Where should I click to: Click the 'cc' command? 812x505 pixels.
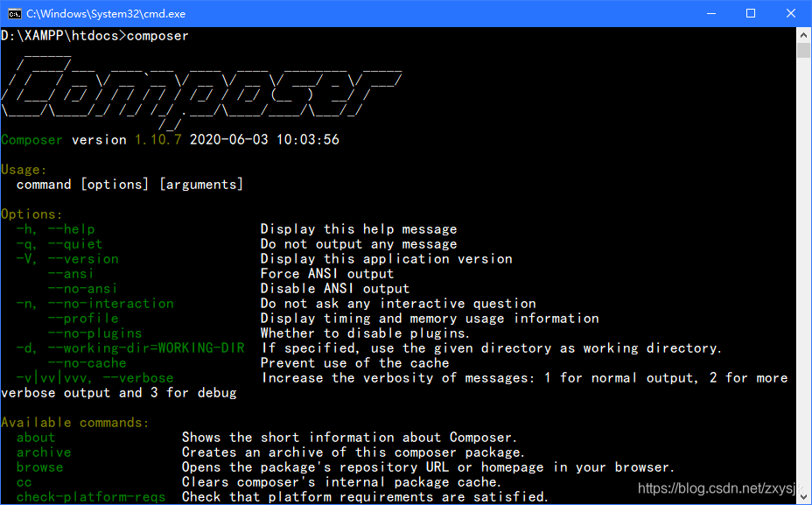(24, 483)
